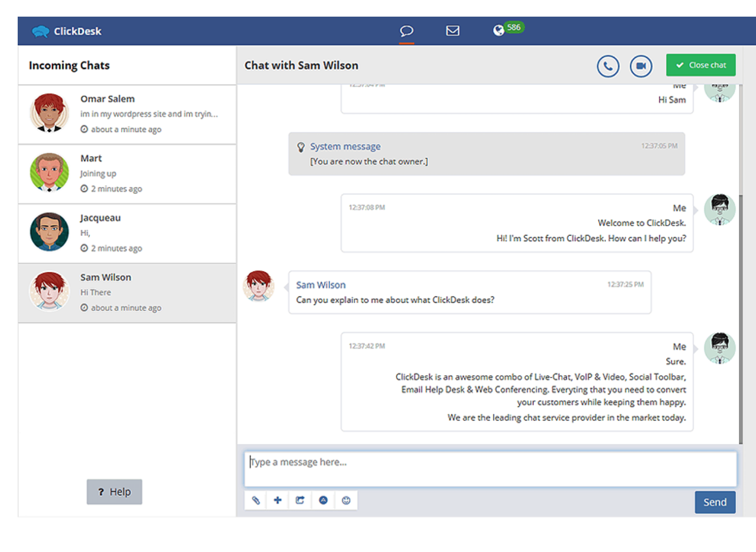The height and width of the screenshot is (552, 756).
Task: Click the circled A icon below message box
Action: pyautogui.click(x=323, y=500)
